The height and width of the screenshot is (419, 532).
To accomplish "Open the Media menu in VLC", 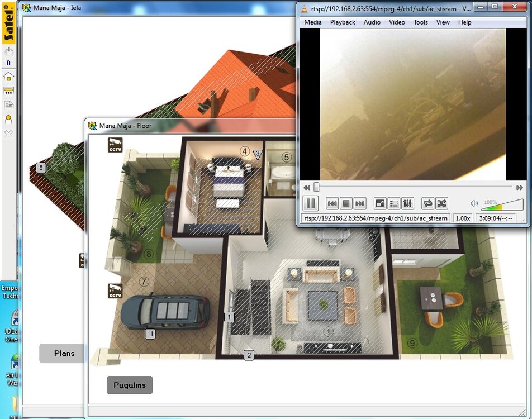I will pos(312,22).
